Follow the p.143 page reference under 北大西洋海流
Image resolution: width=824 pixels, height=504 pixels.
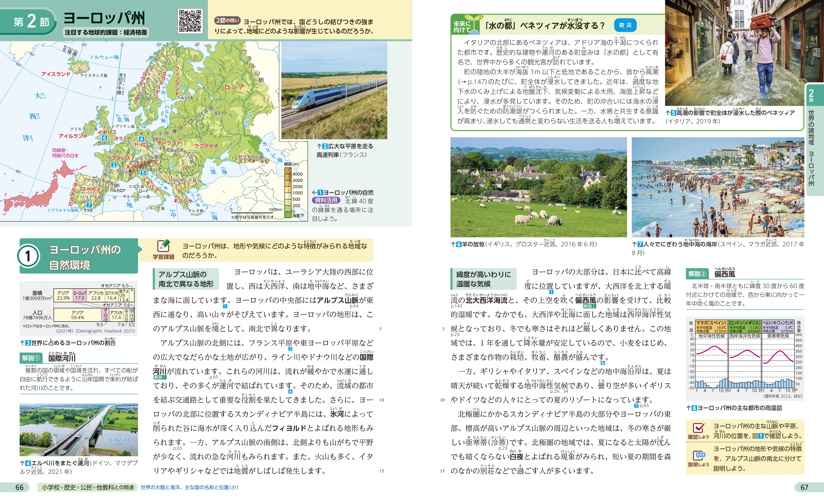click(x=456, y=306)
